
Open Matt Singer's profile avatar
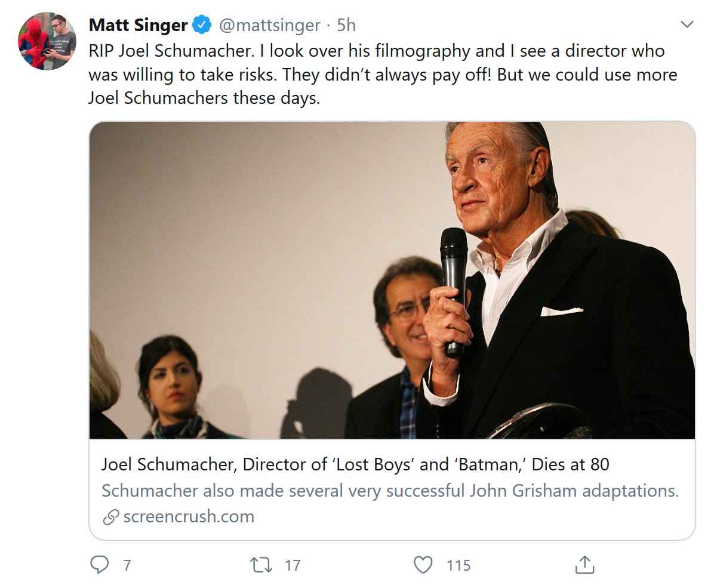(x=47, y=41)
